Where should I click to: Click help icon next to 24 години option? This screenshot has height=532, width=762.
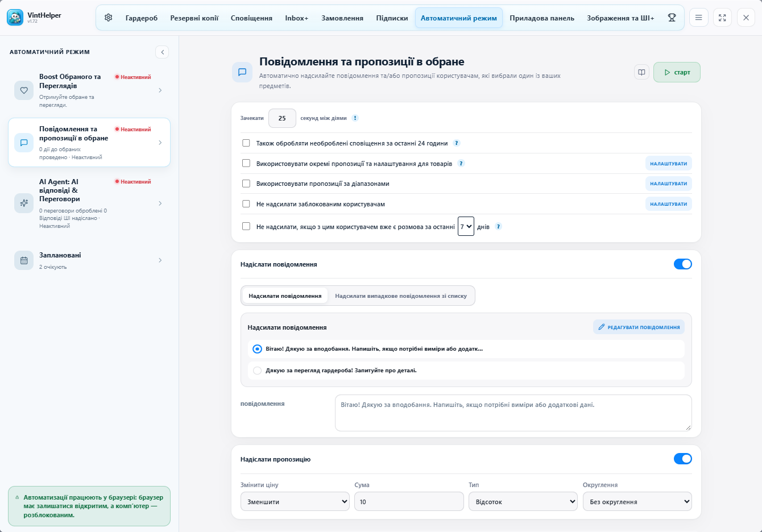coord(457,143)
